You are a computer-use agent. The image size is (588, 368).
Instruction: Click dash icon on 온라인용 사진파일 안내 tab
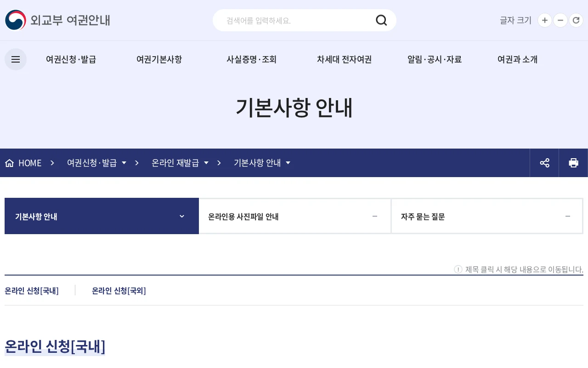[x=375, y=216]
